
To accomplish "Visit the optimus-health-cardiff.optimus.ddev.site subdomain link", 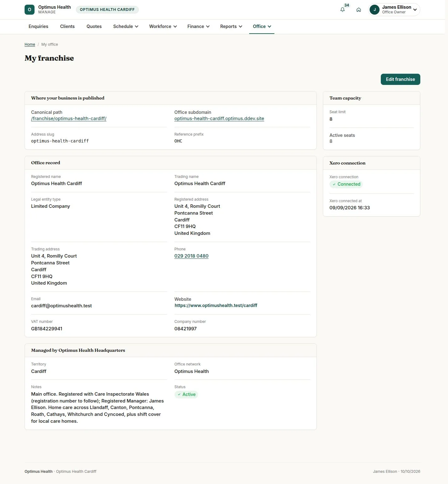I will point(219,119).
